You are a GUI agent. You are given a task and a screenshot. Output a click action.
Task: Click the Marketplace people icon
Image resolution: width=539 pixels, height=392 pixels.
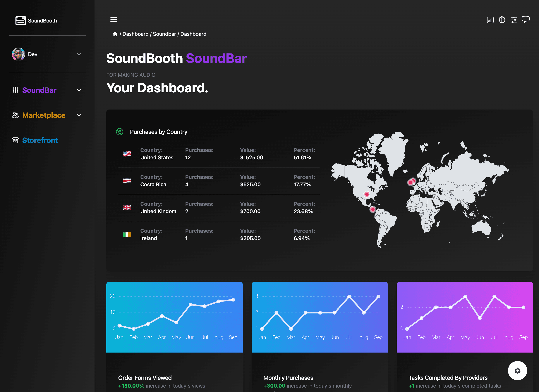point(16,115)
